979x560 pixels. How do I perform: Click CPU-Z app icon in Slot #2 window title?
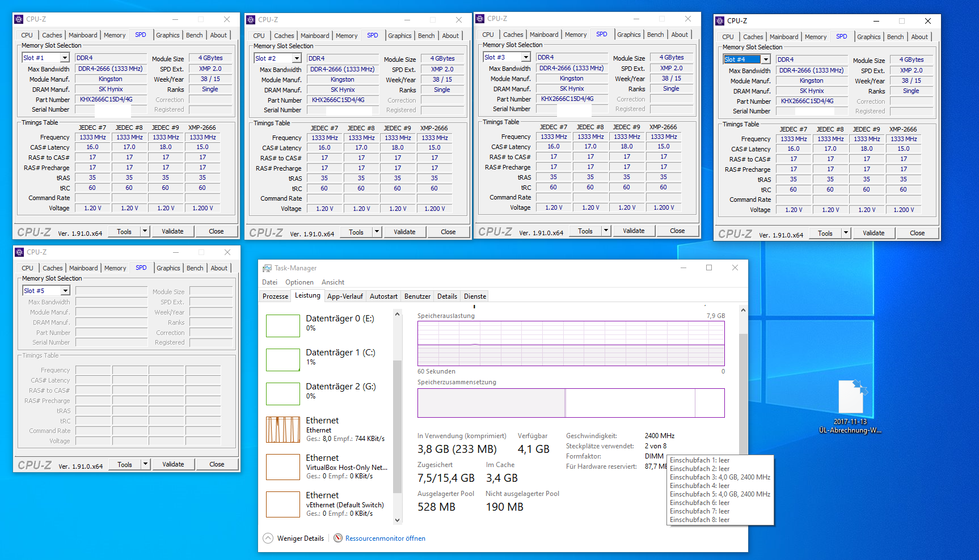pos(251,20)
